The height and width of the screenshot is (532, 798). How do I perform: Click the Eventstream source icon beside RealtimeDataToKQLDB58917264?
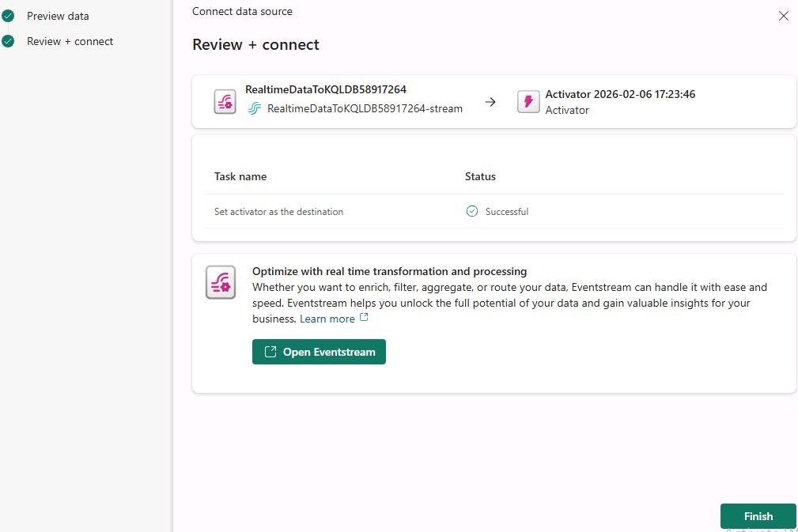click(x=225, y=102)
